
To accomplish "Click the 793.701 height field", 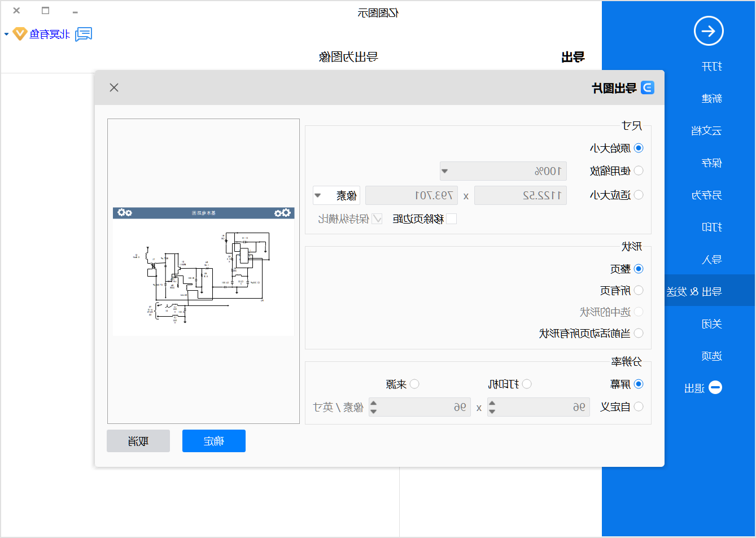I will pos(412,195).
